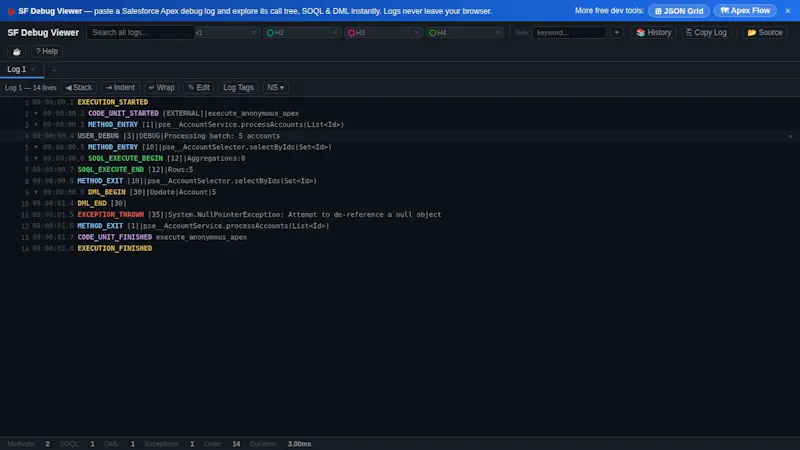Viewport: 800px width, 450px height.
Task: Copy the log with Copy Log
Action: 706,33
